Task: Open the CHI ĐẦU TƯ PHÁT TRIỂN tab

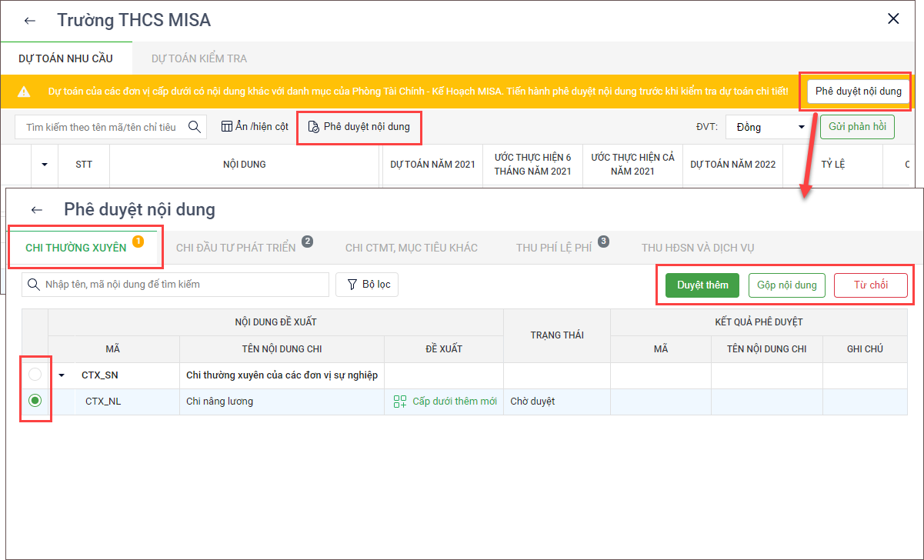Action: pos(236,248)
